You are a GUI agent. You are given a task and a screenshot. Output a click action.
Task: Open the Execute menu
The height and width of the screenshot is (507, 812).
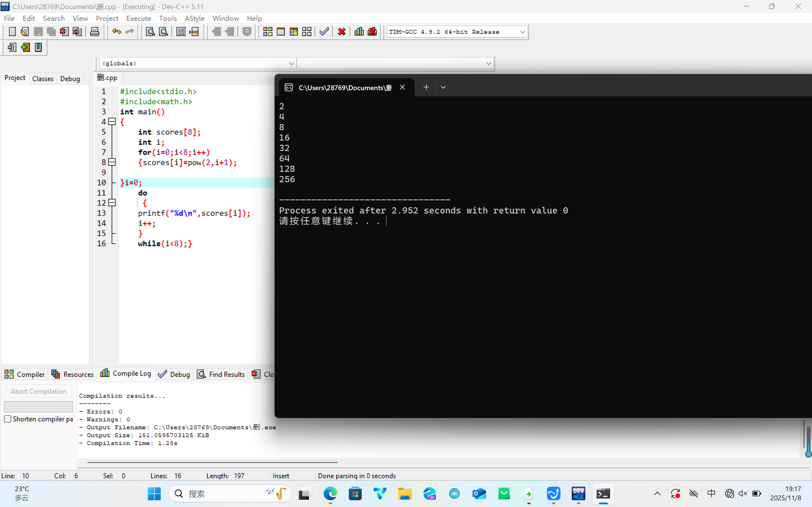(138, 18)
